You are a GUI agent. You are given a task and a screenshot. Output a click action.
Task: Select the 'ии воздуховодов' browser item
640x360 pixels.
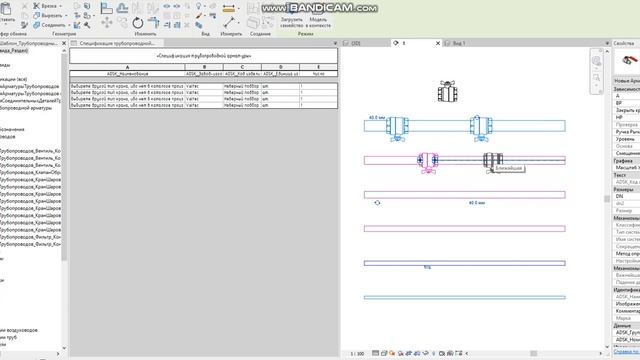(x=19, y=330)
